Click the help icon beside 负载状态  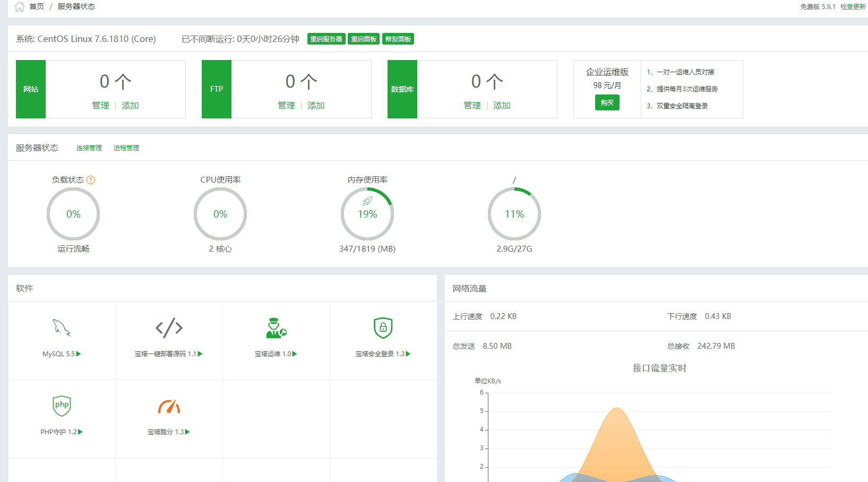91,180
